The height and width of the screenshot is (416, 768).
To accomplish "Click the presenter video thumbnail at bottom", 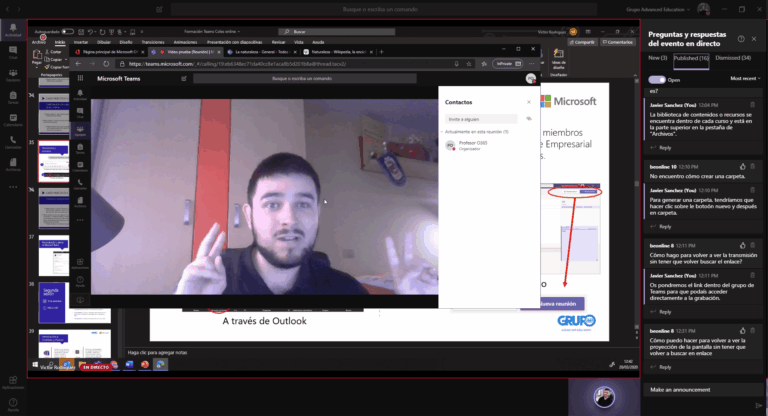I will point(604,397).
